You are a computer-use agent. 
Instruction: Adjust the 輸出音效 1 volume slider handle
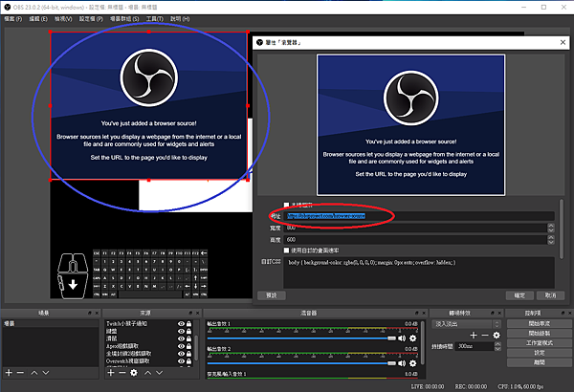(x=391, y=338)
